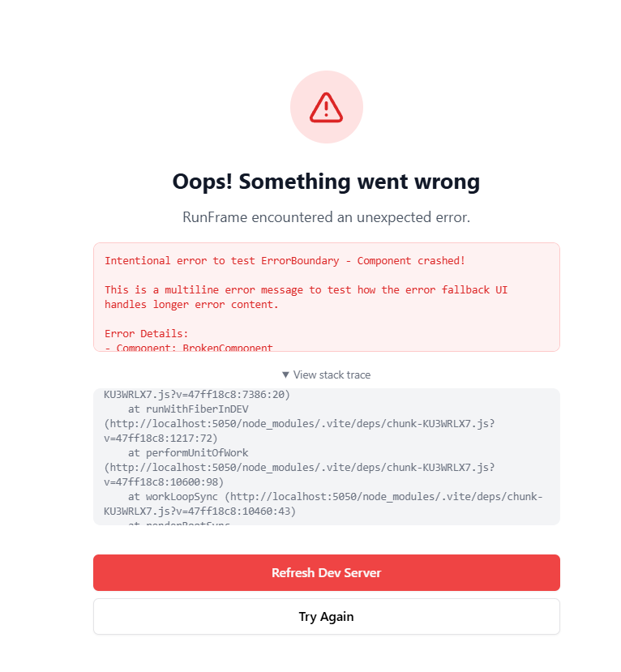Click the Try Again button
The height and width of the screenshot is (672, 621).
(327, 616)
